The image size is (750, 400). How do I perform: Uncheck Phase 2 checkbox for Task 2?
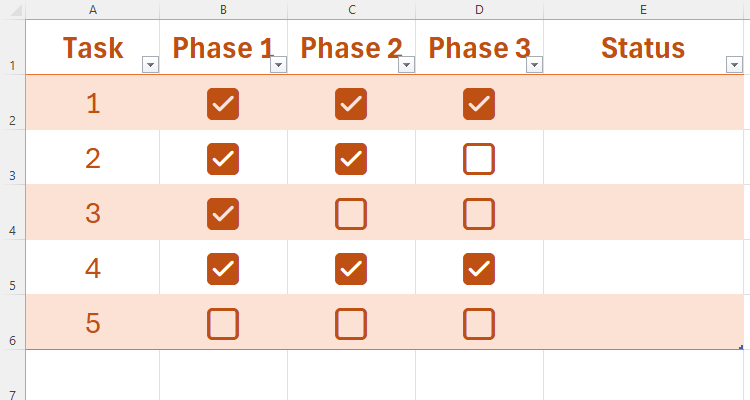tap(351, 159)
